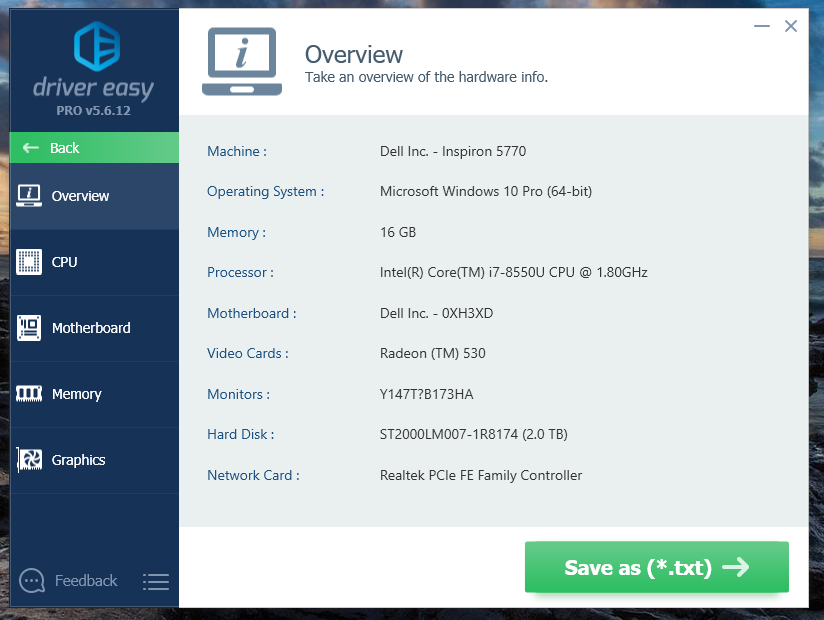
Task: Click 'Dell Inc. - Inspiron 5770' value
Action: tap(453, 151)
